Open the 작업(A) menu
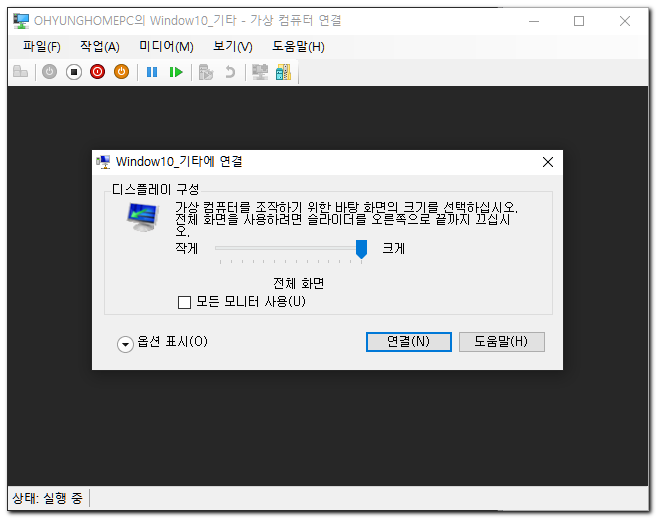 click(x=99, y=46)
